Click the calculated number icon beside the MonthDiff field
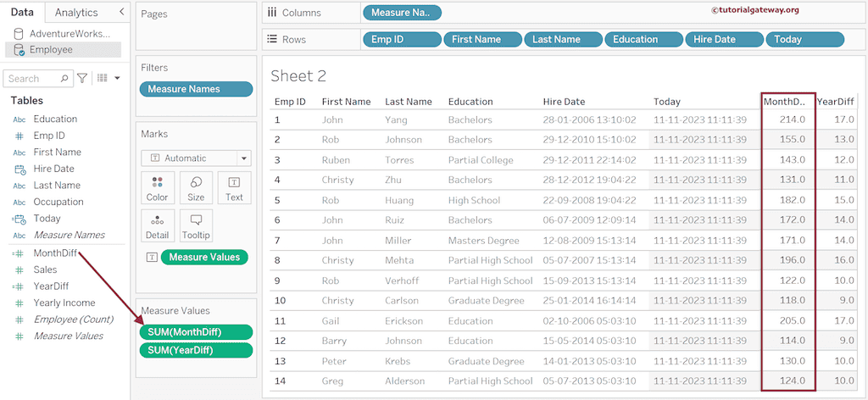 (18, 253)
